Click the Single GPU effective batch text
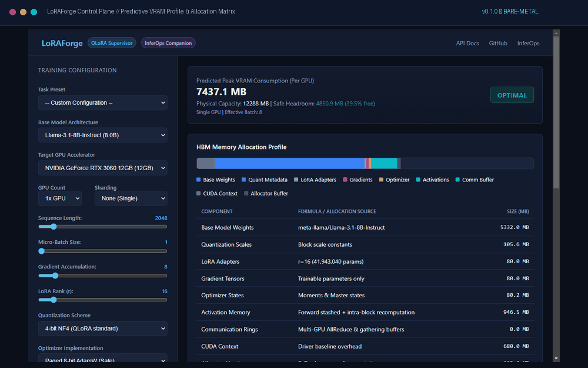 229,112
